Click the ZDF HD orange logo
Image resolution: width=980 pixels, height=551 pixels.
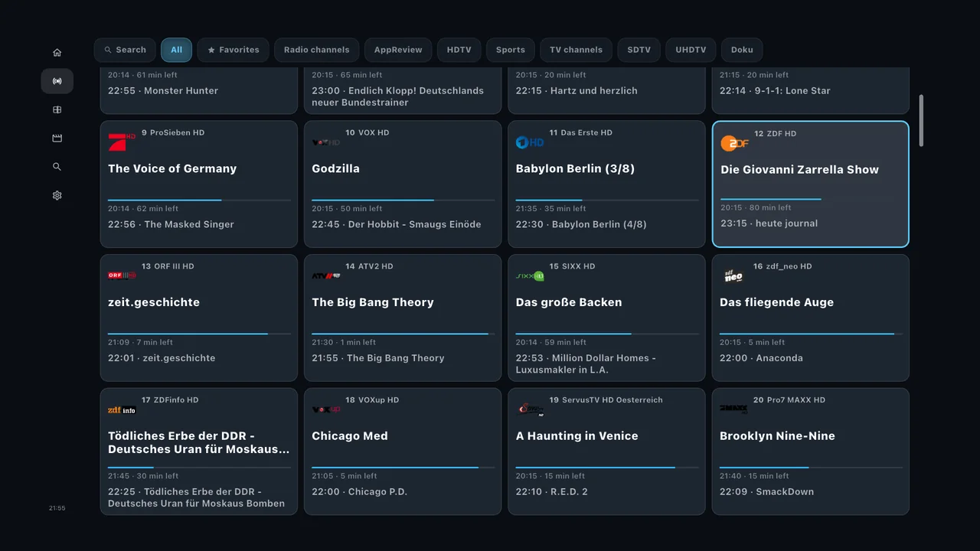734,143
